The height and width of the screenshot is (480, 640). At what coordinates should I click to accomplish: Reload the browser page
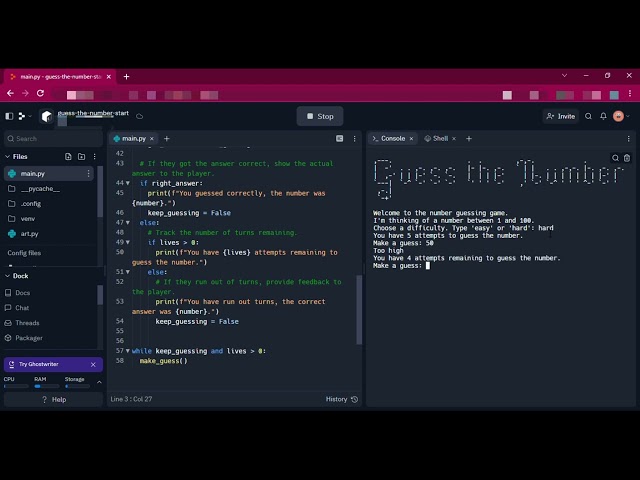[40, 93]
